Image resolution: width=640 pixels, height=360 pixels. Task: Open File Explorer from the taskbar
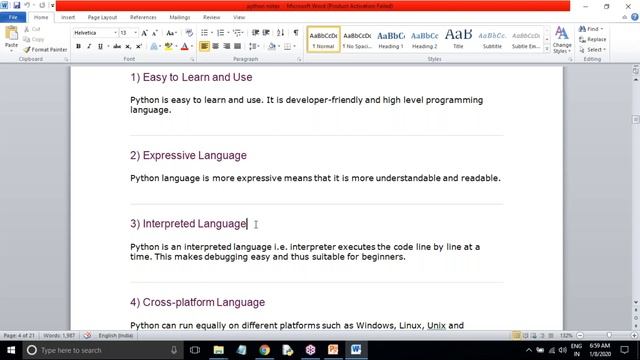(219, 350)
